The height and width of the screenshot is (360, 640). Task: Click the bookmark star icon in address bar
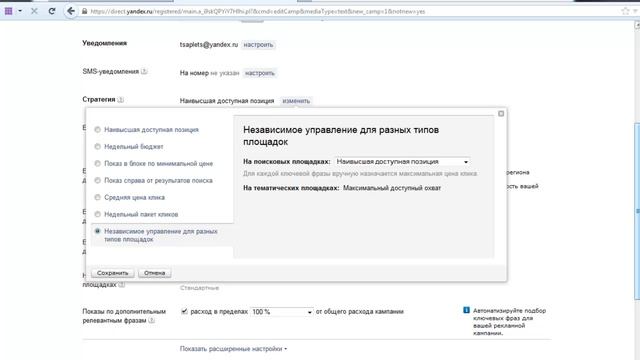pyautogui.click(x=625, y=11)
